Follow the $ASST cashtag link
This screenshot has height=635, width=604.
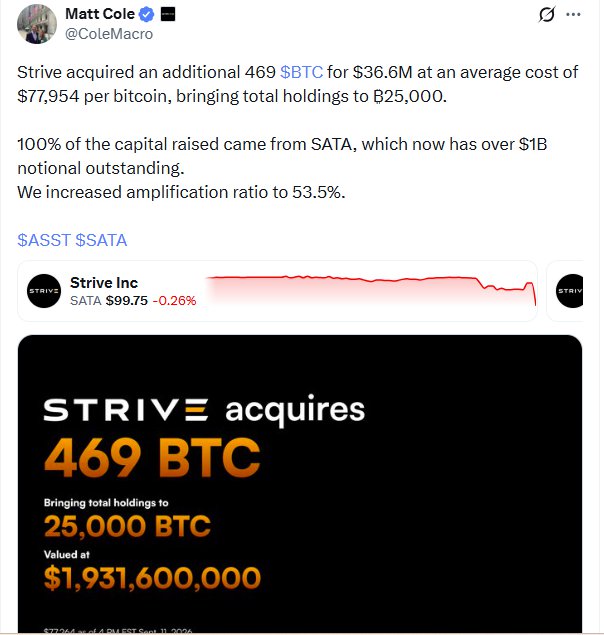(x=44, y=240)
